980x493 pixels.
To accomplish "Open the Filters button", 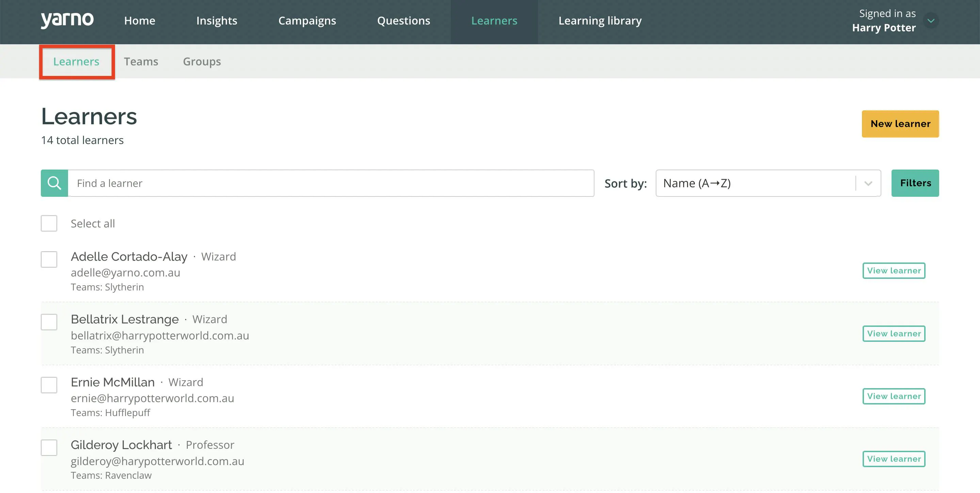I will [x=915, y=183].
